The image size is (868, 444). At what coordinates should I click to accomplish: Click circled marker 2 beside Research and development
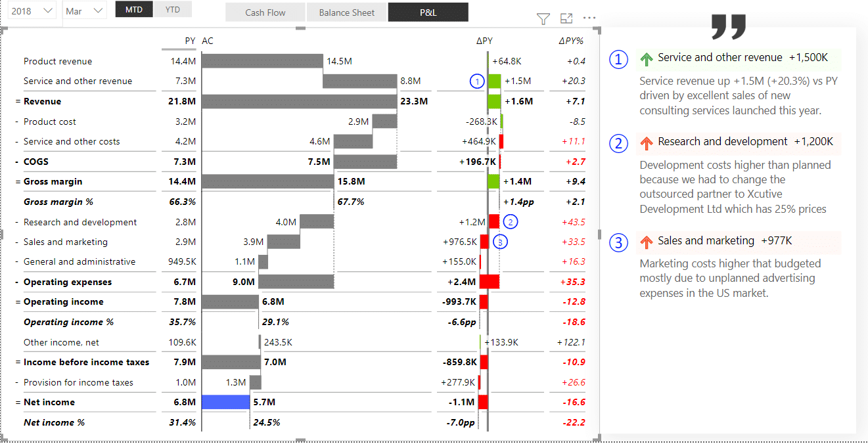pos(510,222)
